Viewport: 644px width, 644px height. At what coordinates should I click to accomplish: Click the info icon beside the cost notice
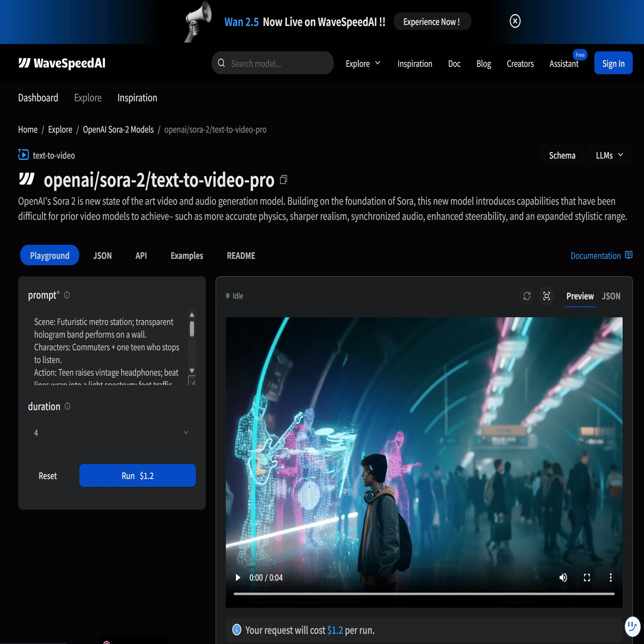pyautogui.click(x=237, y=630)
